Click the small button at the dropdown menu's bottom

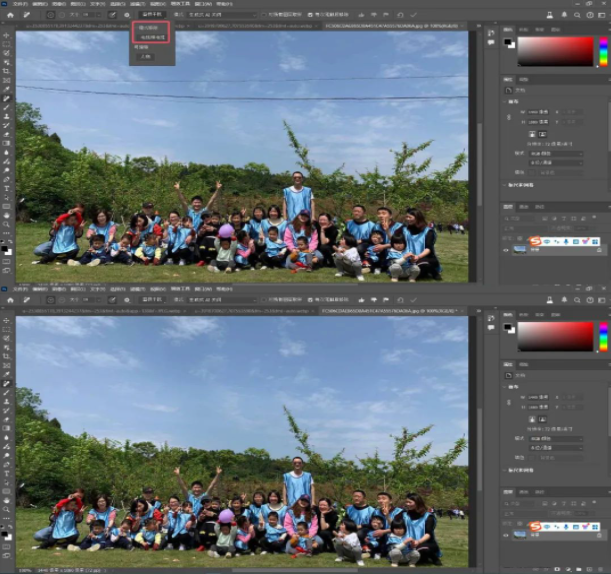coord(146,57)
